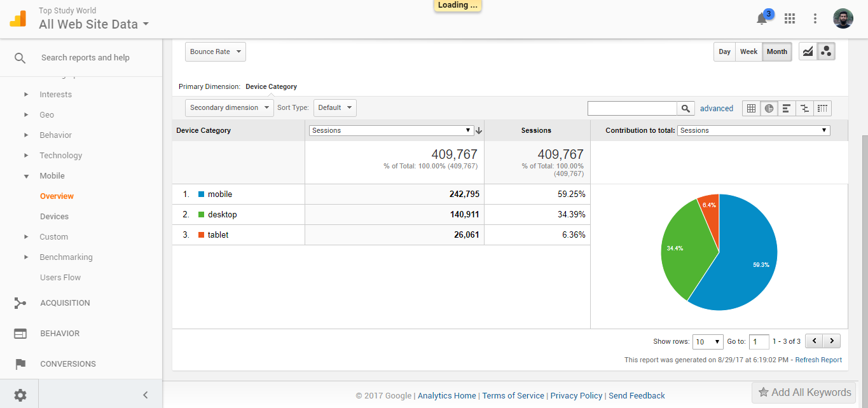The width and height of the screenshot is (868, 408).
Task: Switch to the performance bar view icon
Action: (787, 108)
